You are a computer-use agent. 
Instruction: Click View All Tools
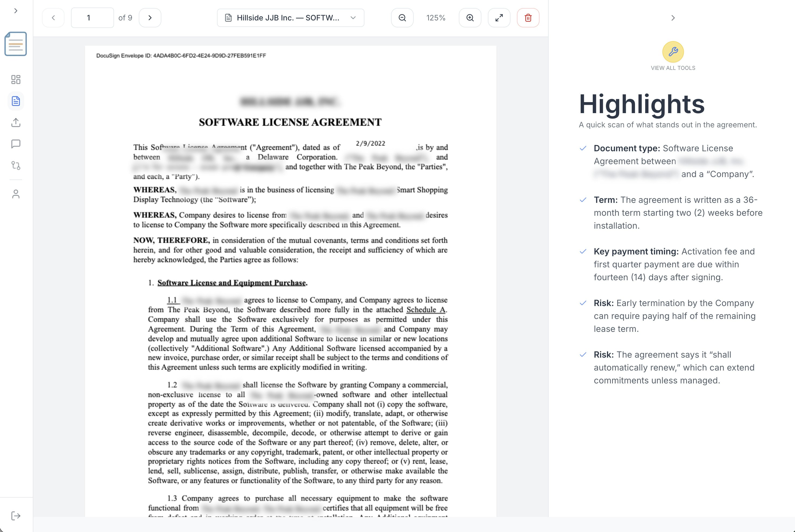(673, 67)
